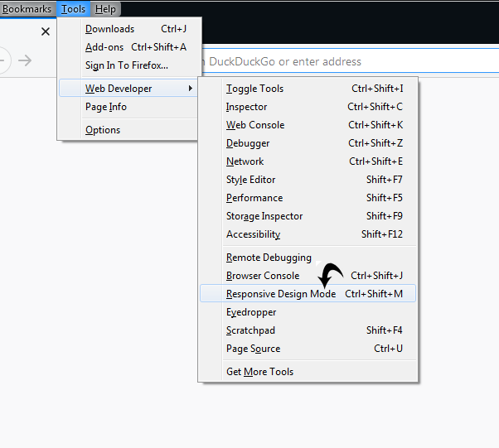499x448 pixels.
Task: Expand the Web Developer submenu
Action: click(128, 89)
